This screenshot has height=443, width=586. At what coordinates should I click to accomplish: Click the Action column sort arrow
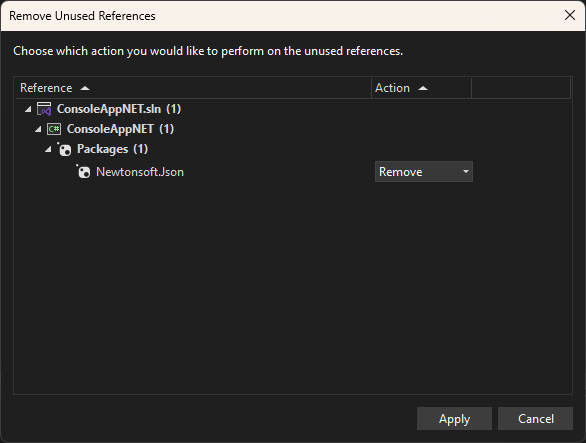(423, 88)
